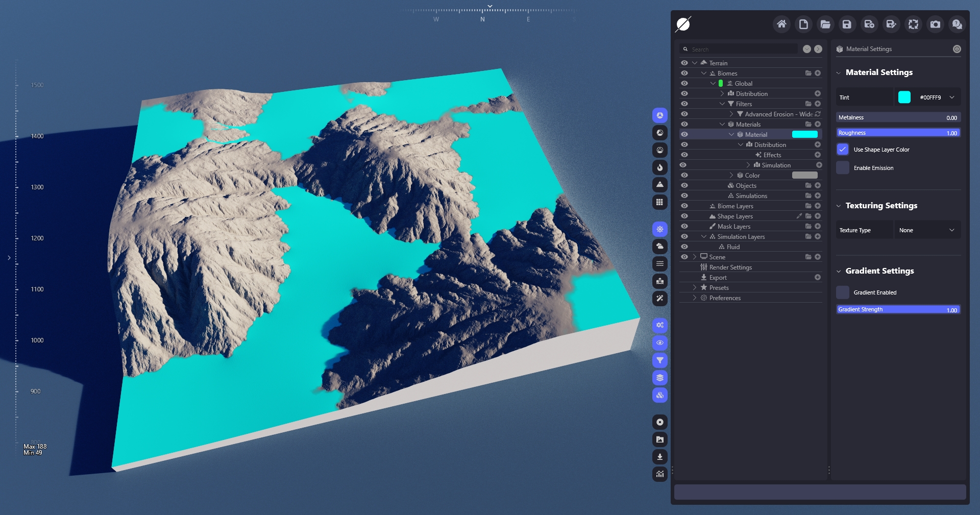Save project using the floppy disk icon
This screenshot has width=980, height=515.
(847, 24)
